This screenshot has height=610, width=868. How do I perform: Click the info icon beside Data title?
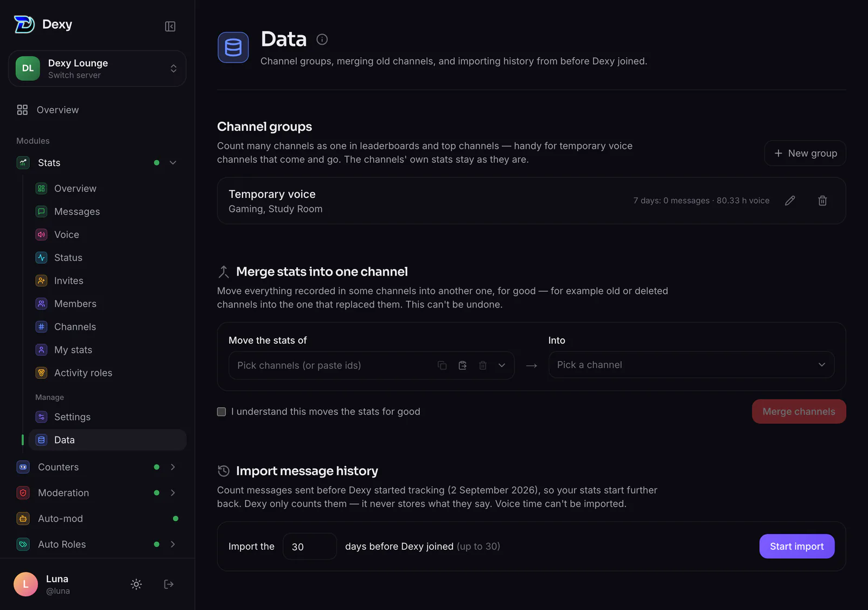322,39
